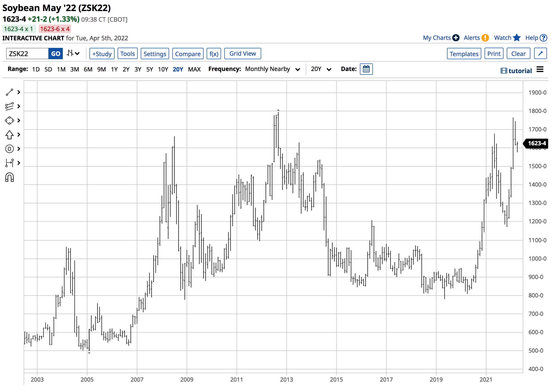Toggle the magnet snap mode icon
The width and height of the screenshot is (554, 392).
click(9, 177)
